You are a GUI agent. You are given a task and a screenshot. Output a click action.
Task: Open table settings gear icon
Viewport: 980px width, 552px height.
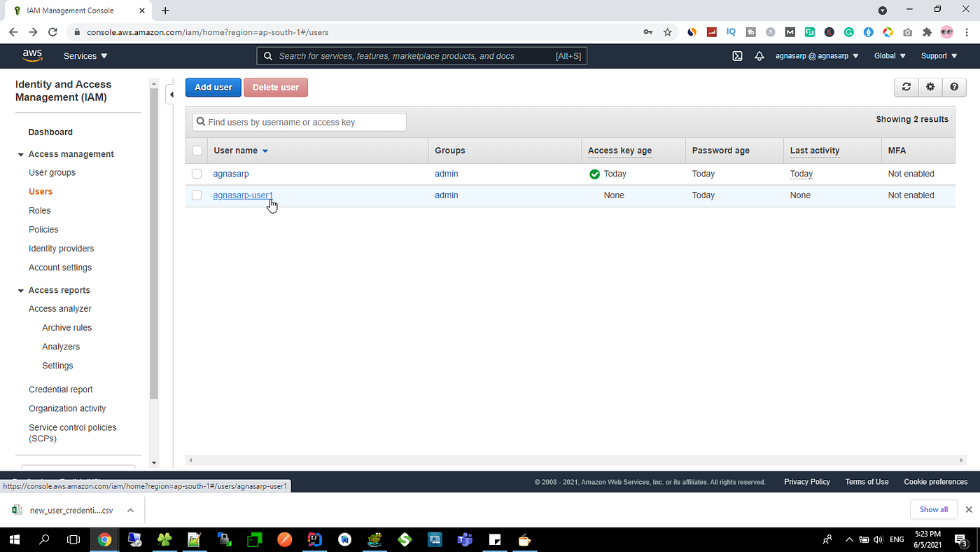pyautogui.click(x=930, y=87)
